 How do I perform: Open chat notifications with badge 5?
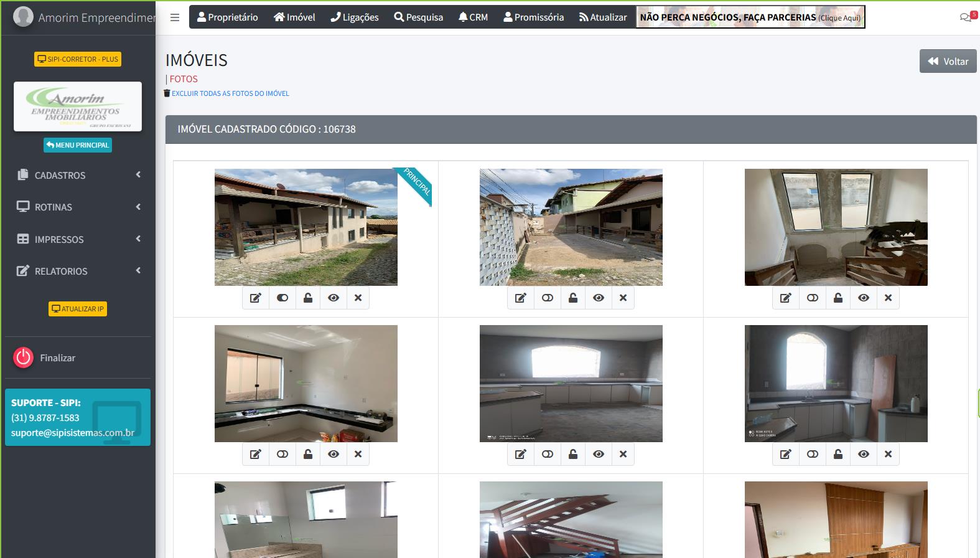click(968, 17)
